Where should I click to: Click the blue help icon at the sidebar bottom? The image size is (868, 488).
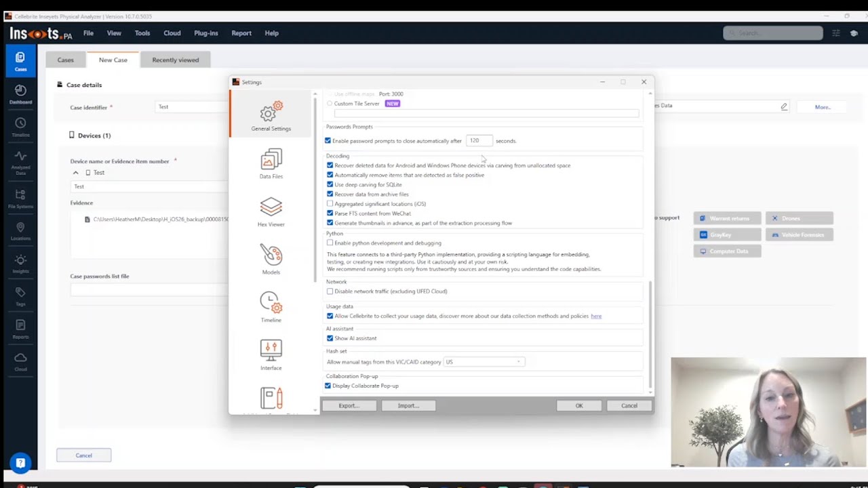(x=20, y=463)
